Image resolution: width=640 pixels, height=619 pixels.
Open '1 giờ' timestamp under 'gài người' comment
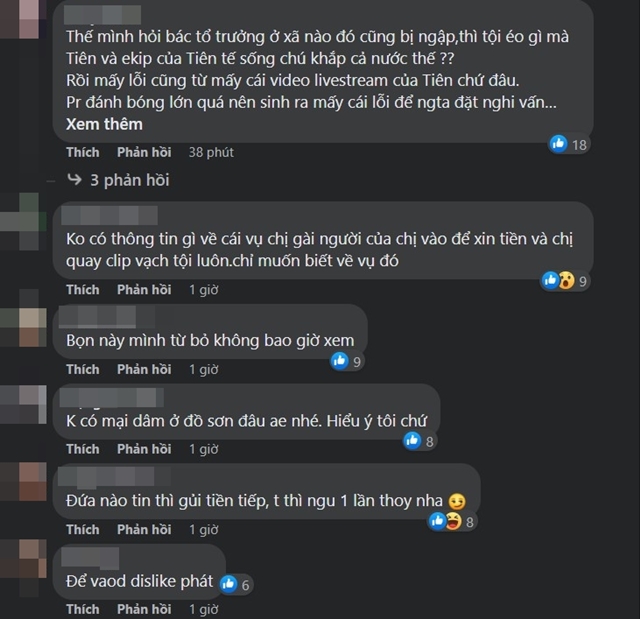[203, 290]
